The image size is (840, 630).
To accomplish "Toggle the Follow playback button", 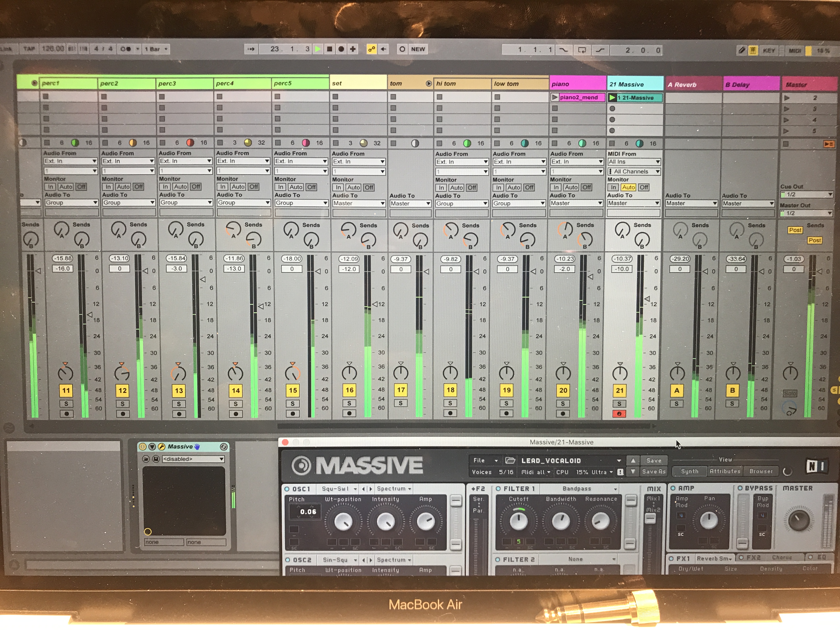I will 251,49.
